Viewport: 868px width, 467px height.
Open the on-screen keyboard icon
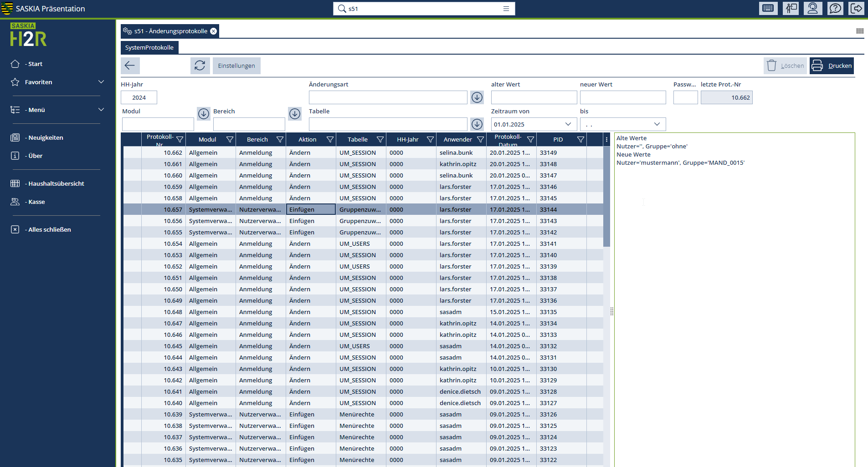point(768,8)
